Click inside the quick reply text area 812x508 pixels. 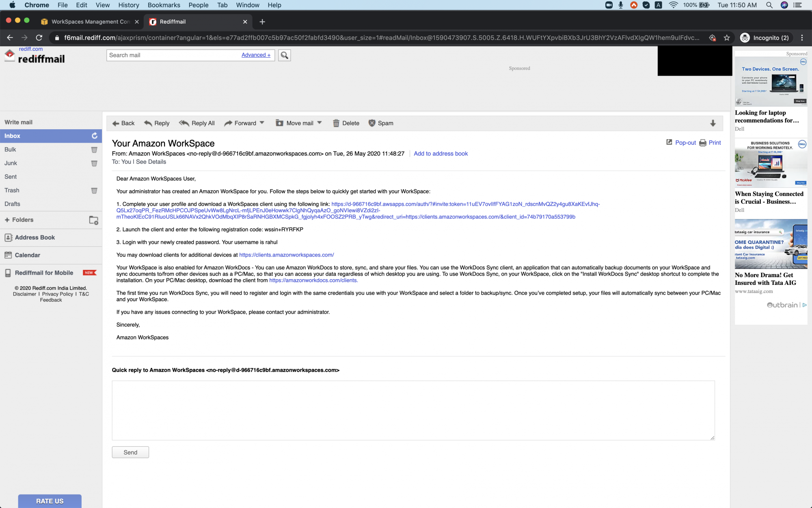click(412, 410)
